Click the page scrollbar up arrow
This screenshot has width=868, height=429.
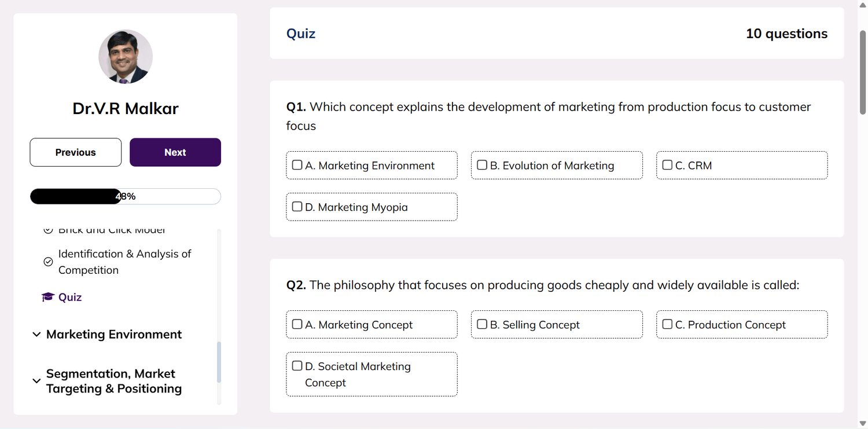click(863, 5)
